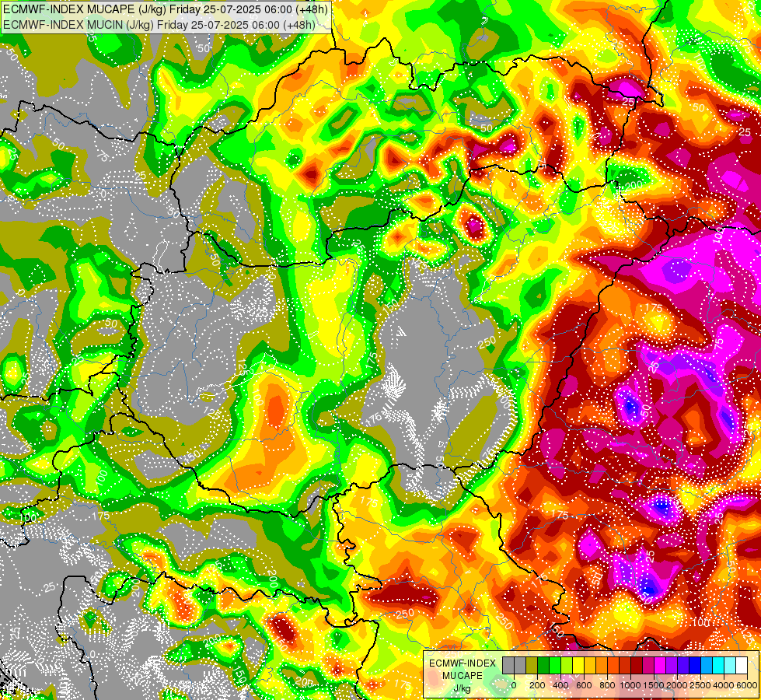Click the 800 value on the legend scale
Viewport: 761px width, 700px height.
click(x=608, y=685)
